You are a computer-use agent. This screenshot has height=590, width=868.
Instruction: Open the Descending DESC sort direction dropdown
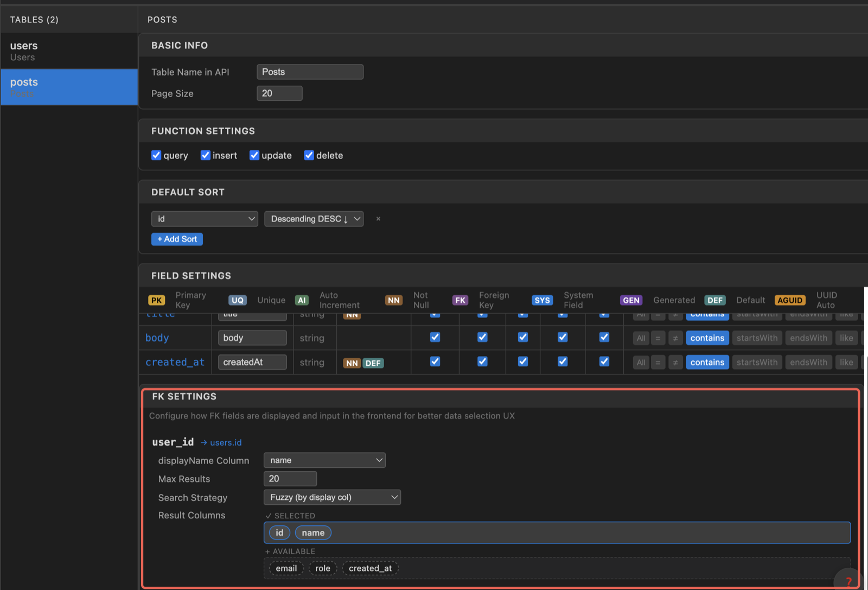click(314, 219)
